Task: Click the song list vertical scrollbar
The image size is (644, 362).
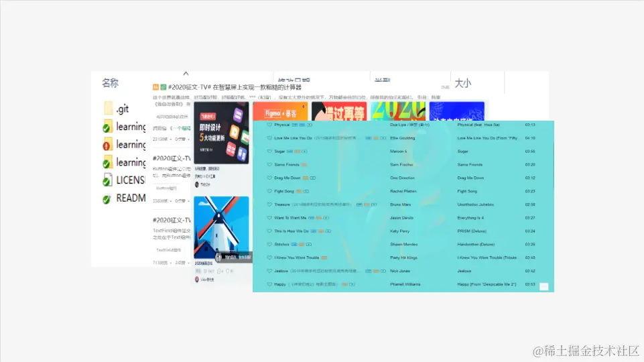Action: tap(553, 164)
